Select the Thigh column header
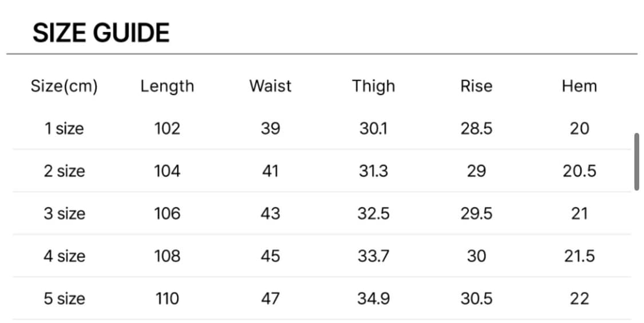Viewport: 644px width, 323px height. click(373, 86)
